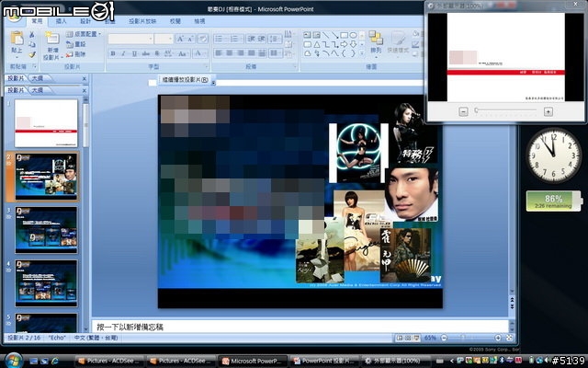Viewport: 588px width, 368px height.
Task: Click the Copy icon in the clipboard group
Action: (32, 45)
